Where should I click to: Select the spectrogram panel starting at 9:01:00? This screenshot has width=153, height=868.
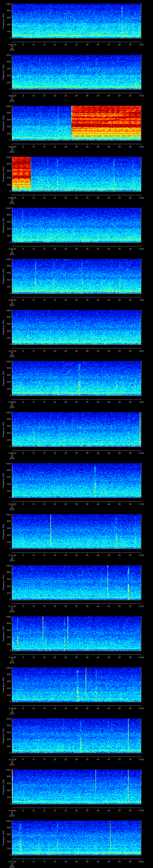click(76, 21)
